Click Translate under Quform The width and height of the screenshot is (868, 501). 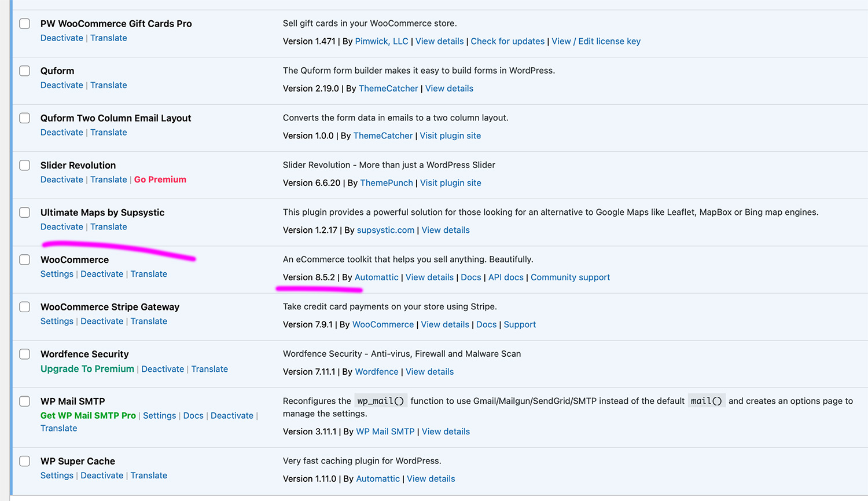[109, 85]
